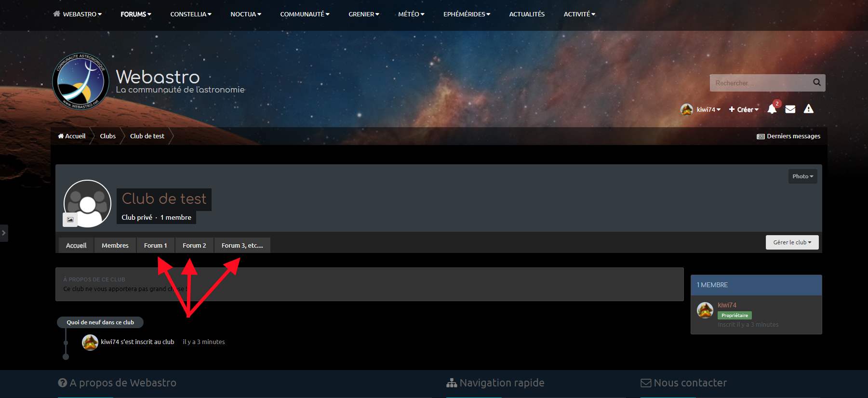Click the Accueil breadcrumb link

(x=72, y=136)
